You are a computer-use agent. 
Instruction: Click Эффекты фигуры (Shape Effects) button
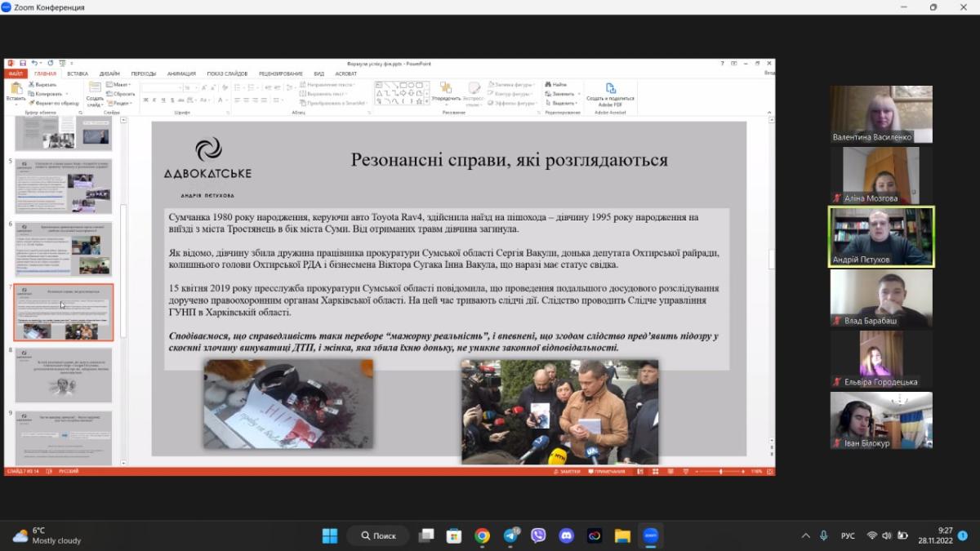coord(513,103)
